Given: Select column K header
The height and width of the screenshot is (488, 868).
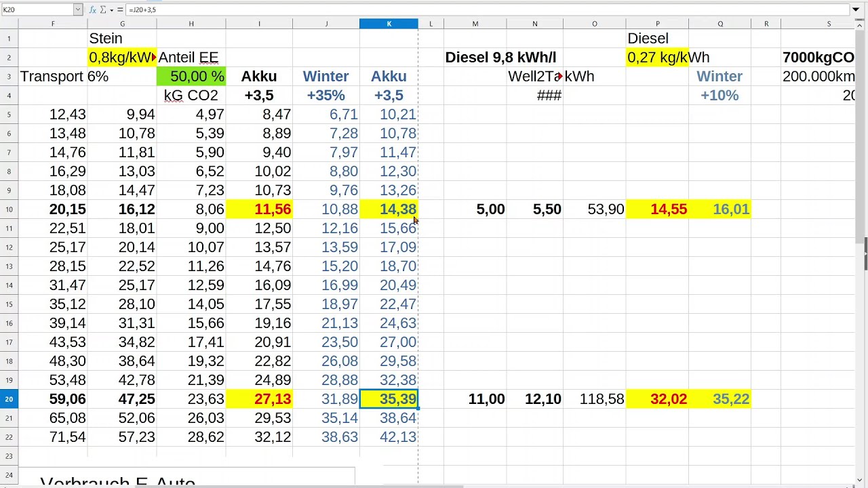Looking at the screenshot, I should point(389,24).
